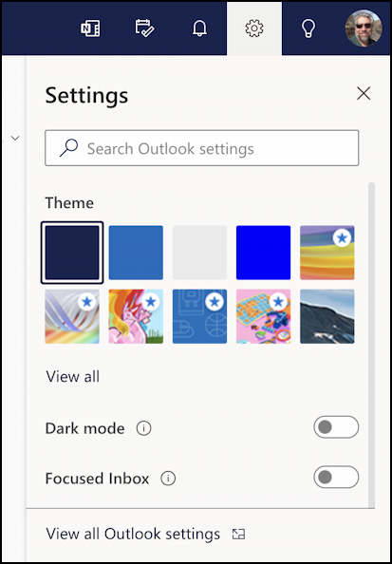Toggle the Dark mode switch
This screenshot has width=392, height=564.
pyautogui.click(x=336, y=427)
